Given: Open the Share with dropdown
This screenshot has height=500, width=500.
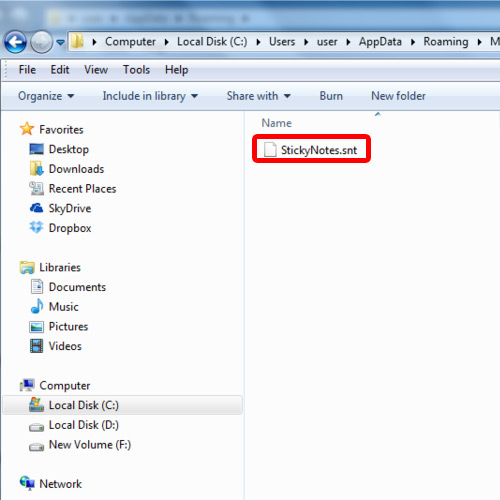Looking at the screenshot, I should (259, 96).
